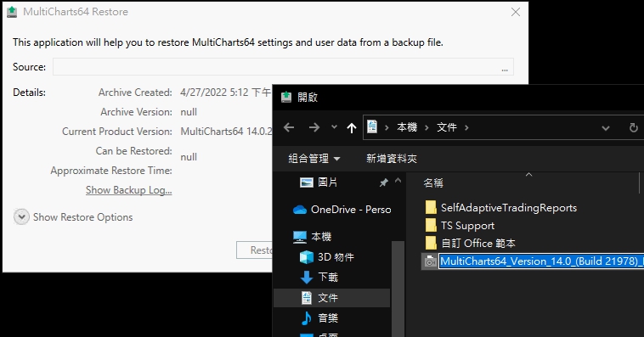644x337 pixels.
Task: Select MultiCharts64_Version_14.0 backup file
Action: click(541, 261)
